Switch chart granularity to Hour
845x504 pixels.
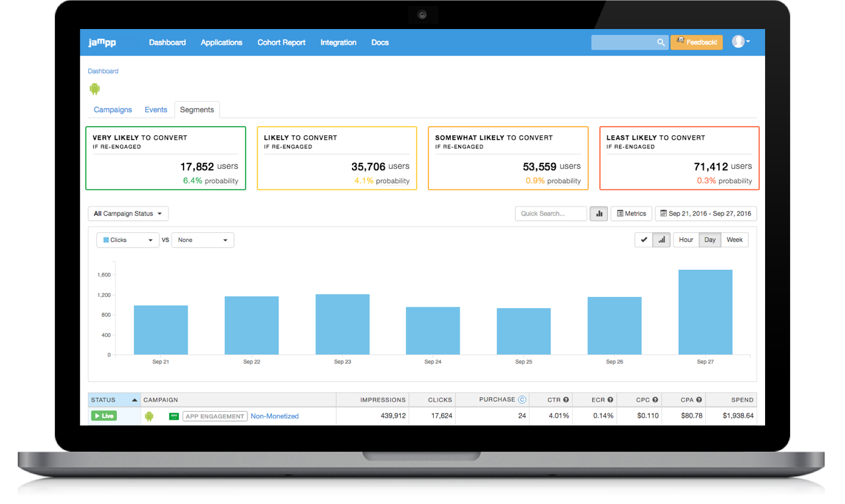click(x=686, y=240)
